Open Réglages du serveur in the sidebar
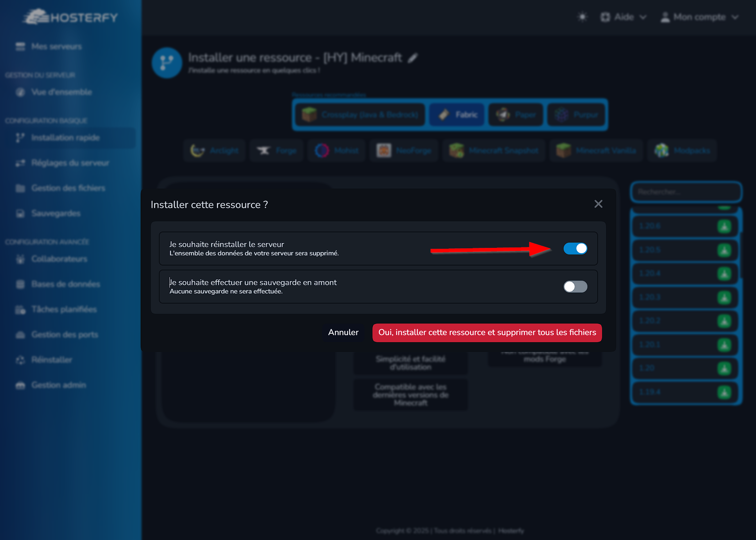 point(70,163)
